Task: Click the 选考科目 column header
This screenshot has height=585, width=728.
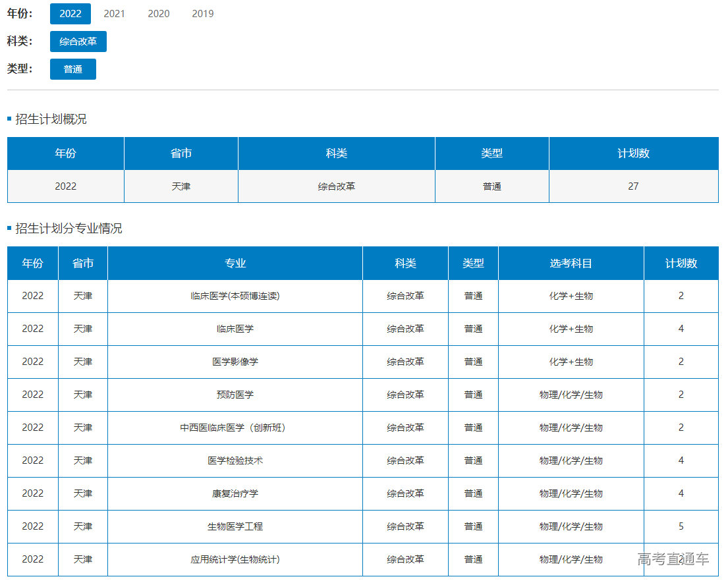Action: point(571,264)
